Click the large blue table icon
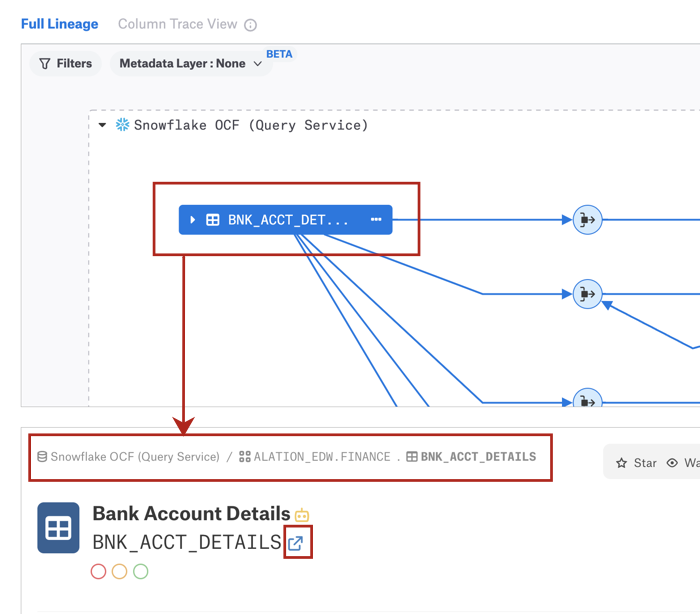Image resolution: width=700 pixels, height=614 pixels. (58, 528)
